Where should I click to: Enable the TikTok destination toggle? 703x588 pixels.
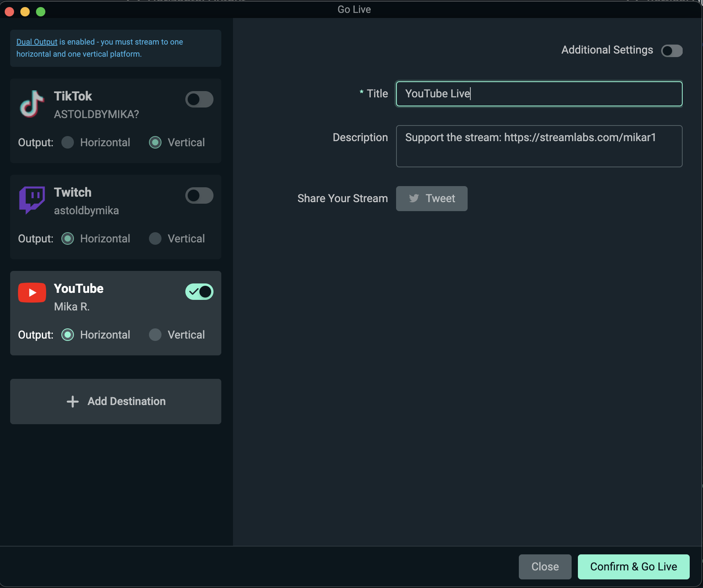click(199, 99)
